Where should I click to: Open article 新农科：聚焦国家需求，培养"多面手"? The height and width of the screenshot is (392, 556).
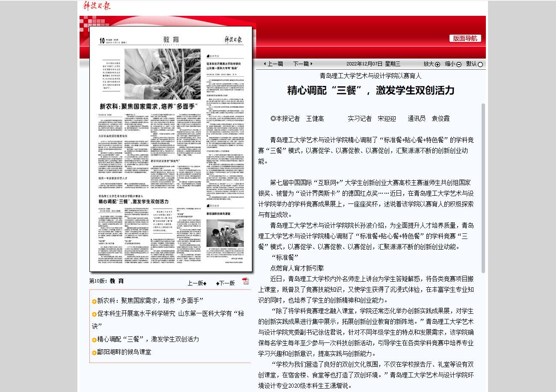150,301
